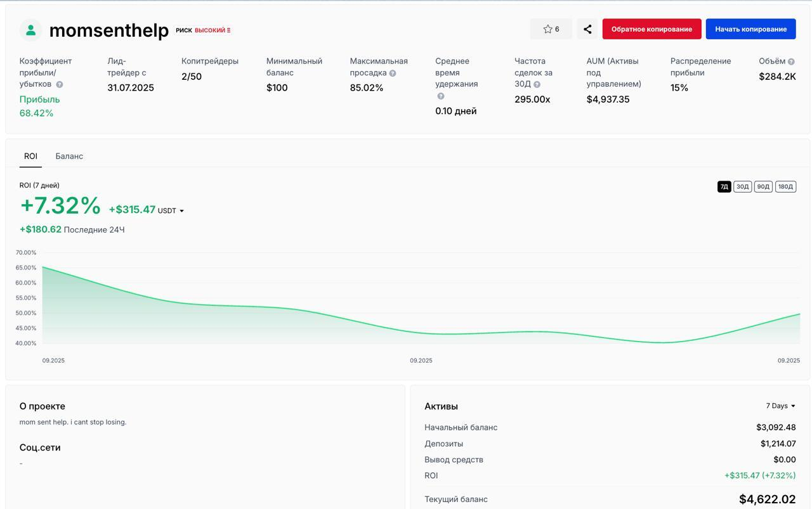Expand the 7 Days assets dropdown
The image size is (812, 509).
point(780,406)
